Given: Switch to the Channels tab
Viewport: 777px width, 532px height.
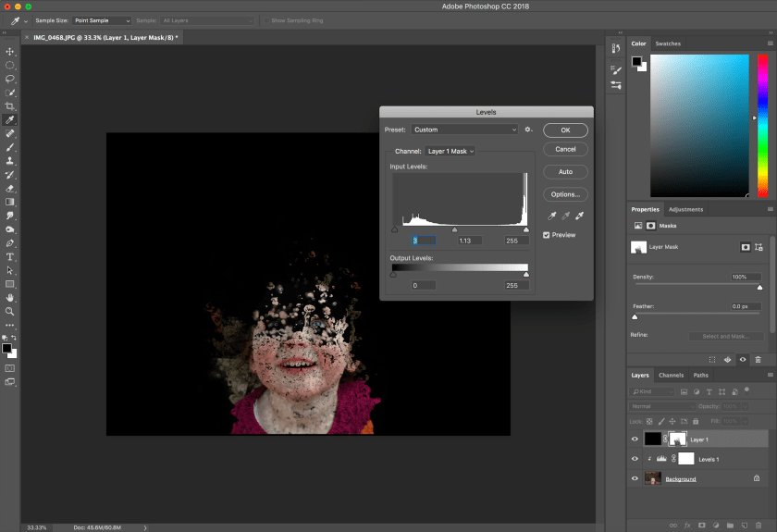Looking at the screenshot, I should tap(671, 376).
